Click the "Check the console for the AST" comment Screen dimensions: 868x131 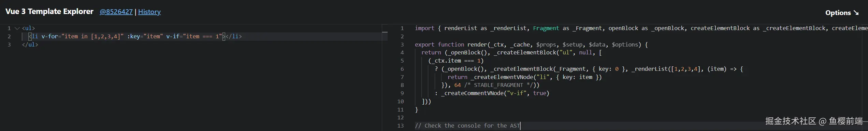click(467, 126)
